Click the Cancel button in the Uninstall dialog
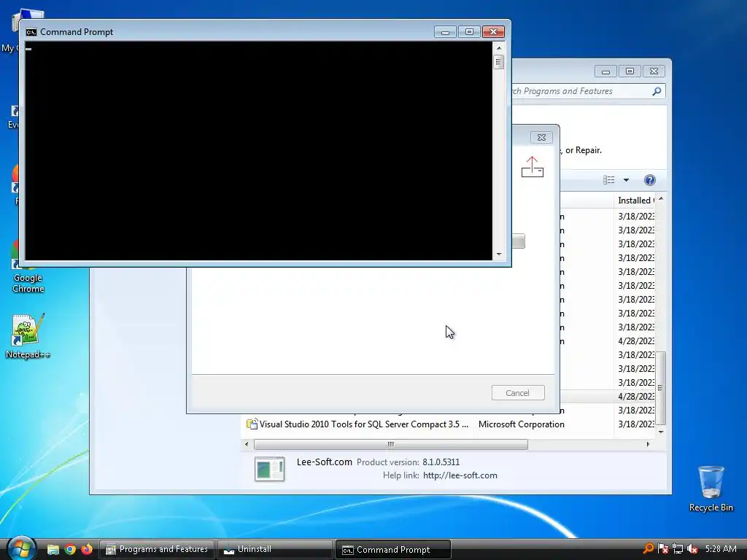747x560 pixels. 518,393
